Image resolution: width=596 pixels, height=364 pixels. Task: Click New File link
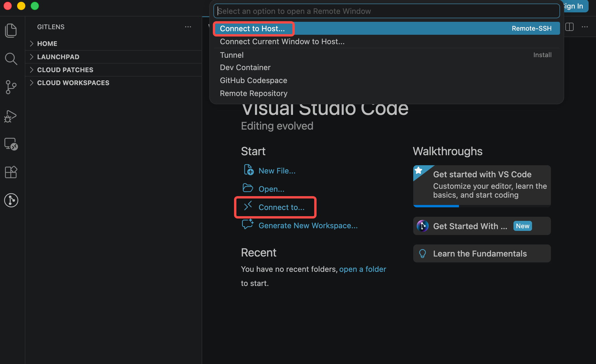point(277,171)
